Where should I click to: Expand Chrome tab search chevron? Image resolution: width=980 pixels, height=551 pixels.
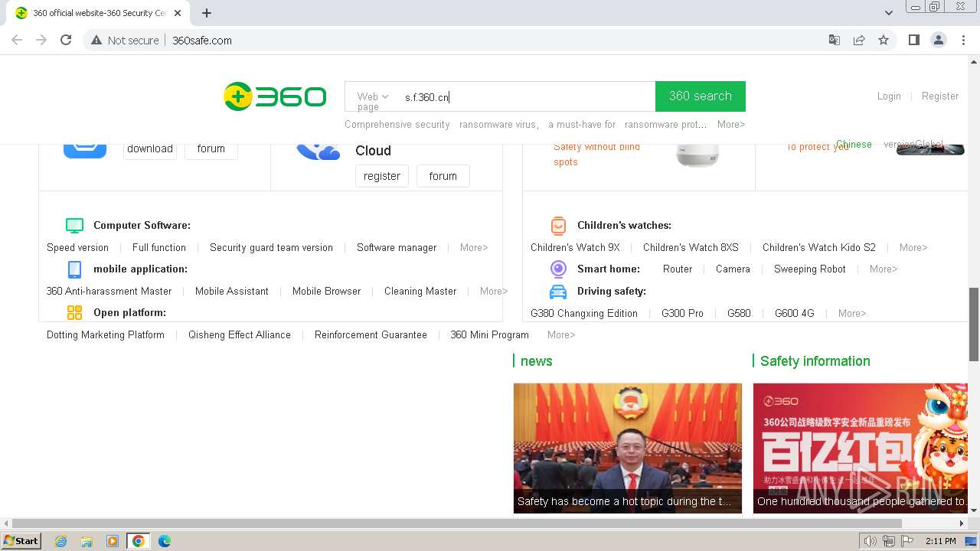[889, 13]
